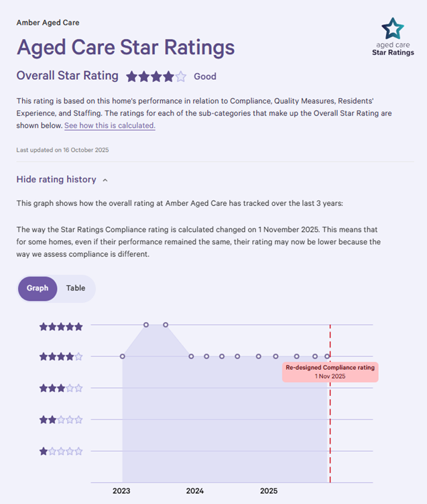Screen dimensions: 427x504
Task: Click the second five-star data point on the graph
Action: [166, 325]
